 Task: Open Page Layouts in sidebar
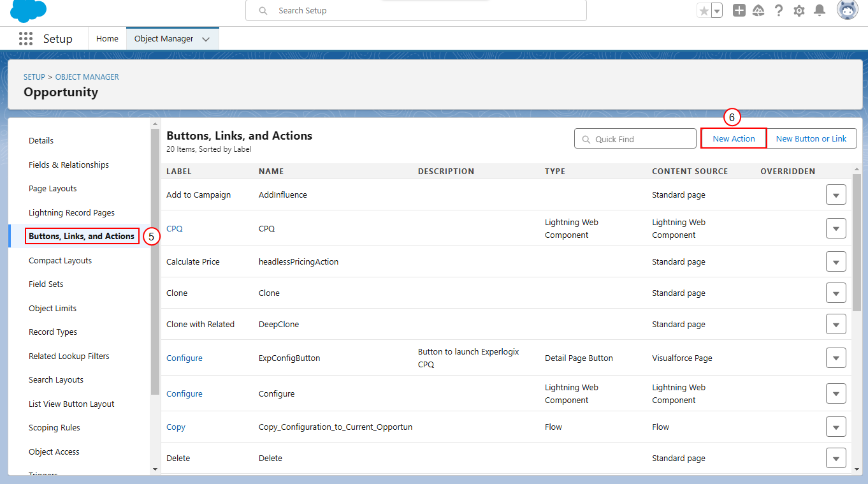pyautogui.click(x=53, y=188)
